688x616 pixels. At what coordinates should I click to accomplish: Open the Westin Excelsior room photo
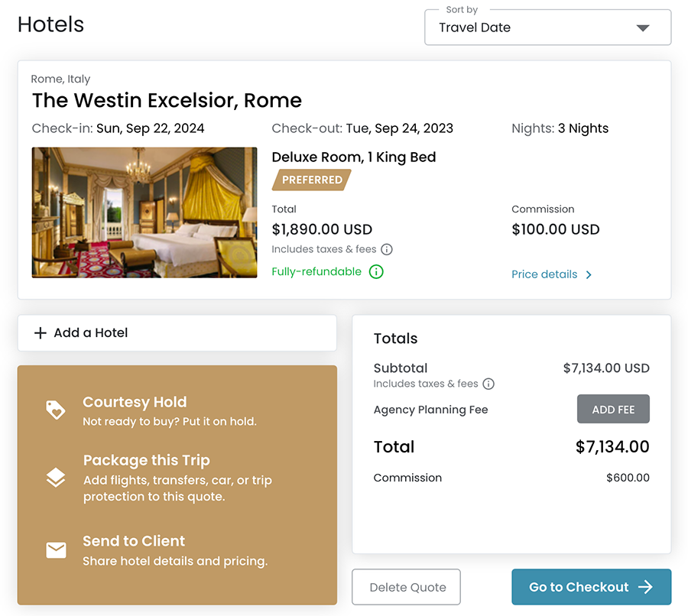(x=144, y=212)
